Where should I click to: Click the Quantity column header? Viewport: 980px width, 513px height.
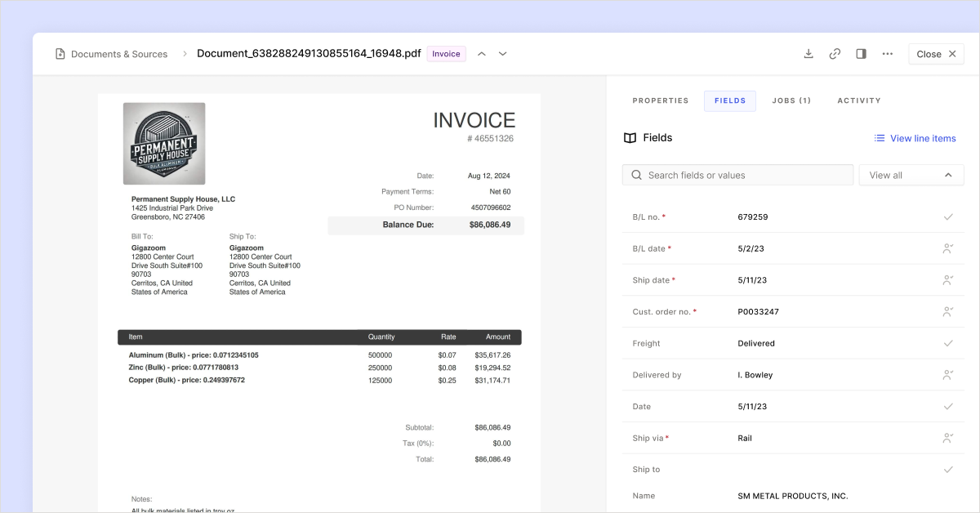click(381, 337)
